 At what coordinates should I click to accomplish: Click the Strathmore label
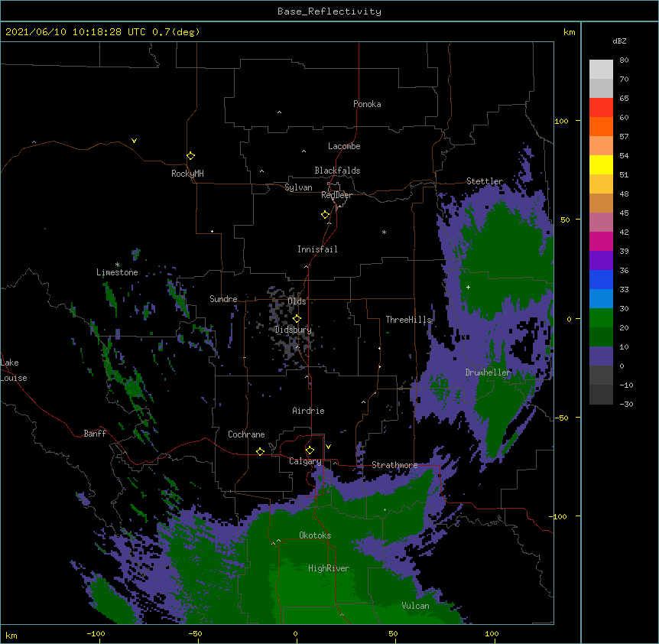tap(394, 465)
